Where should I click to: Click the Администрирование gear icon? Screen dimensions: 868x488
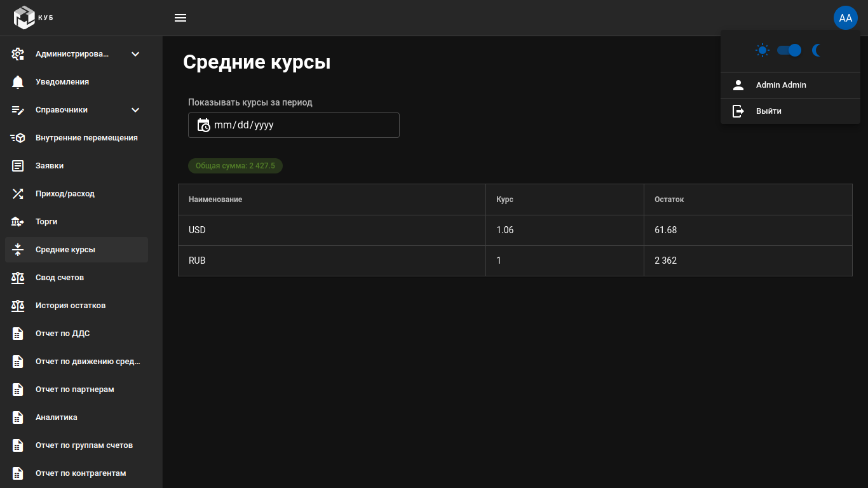[18, 54]
